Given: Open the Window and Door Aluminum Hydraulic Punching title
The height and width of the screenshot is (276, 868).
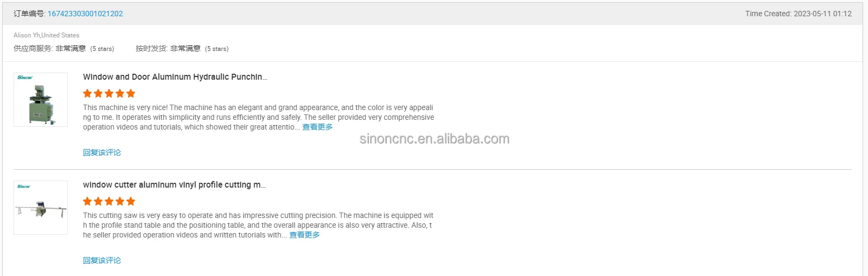Looking at the screenshot, I should [x=175, y=77].
